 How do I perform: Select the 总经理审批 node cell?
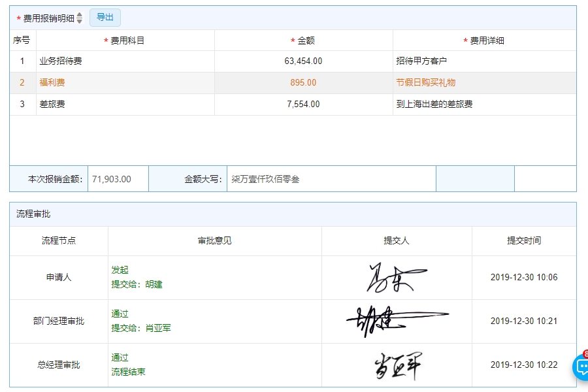click(59, 365)
